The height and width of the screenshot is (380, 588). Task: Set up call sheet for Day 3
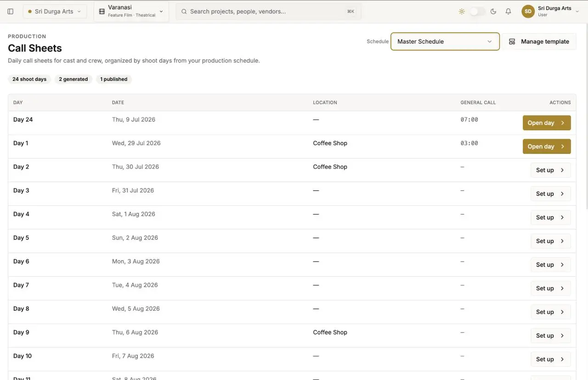click(x=550, y=194)
